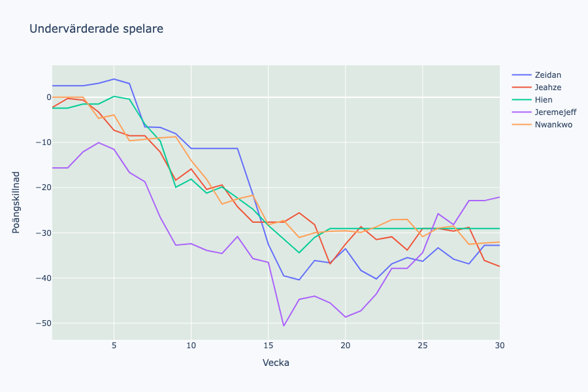Click the x-axis title 'Vecka'

coord(276,363)
